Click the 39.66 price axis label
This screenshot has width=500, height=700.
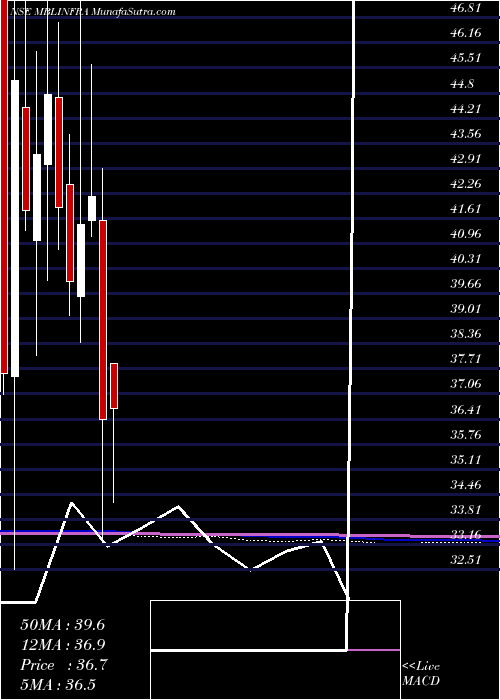[x=466, y=283]
